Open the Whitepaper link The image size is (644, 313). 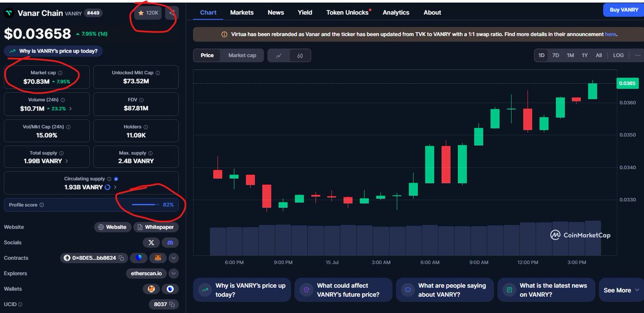click(156, 227)
